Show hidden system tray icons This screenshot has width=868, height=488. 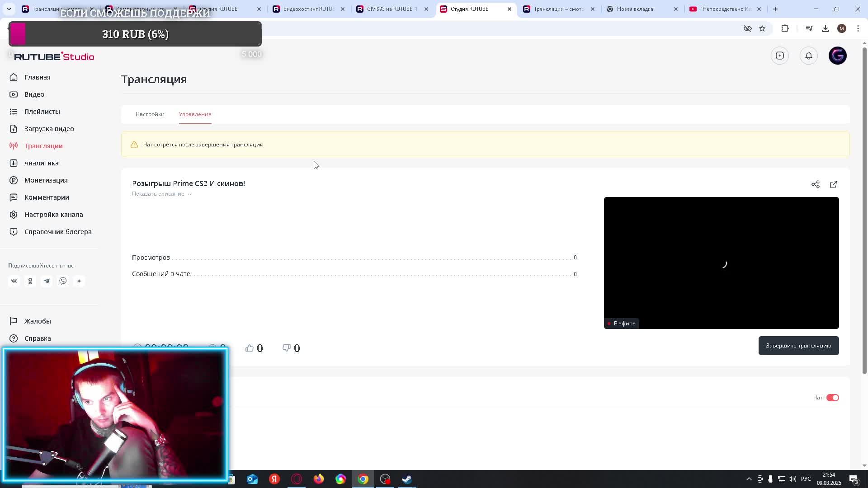click(749, 479)
